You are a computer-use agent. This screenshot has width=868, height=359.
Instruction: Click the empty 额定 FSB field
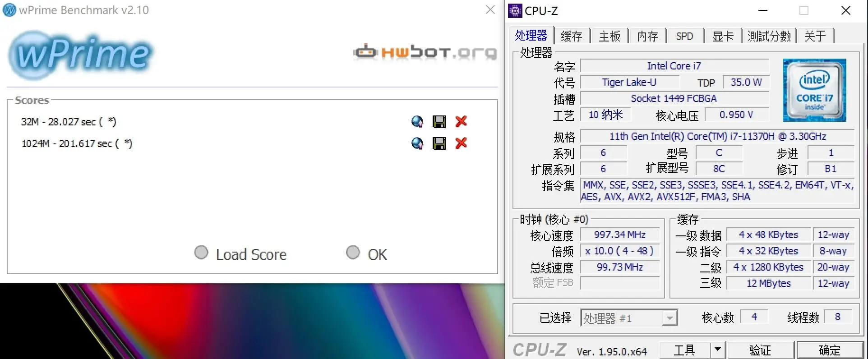pos(620,283)
